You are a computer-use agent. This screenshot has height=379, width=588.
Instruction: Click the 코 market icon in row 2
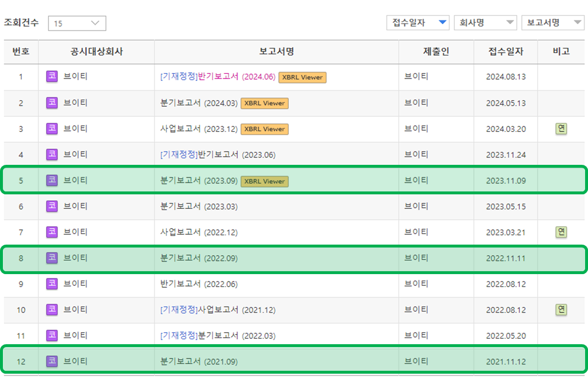tap(52, 102)
